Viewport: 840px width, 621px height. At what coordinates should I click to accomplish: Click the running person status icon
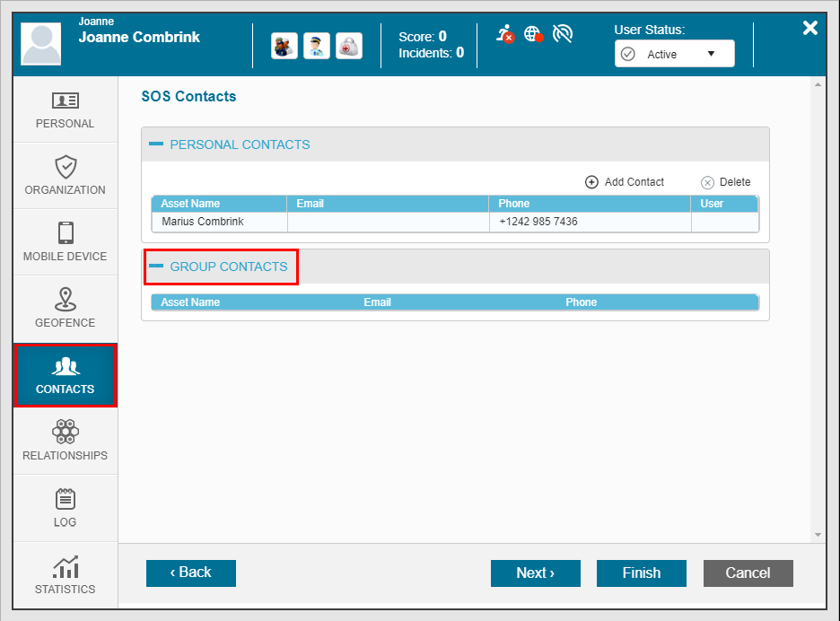[505, 34]
